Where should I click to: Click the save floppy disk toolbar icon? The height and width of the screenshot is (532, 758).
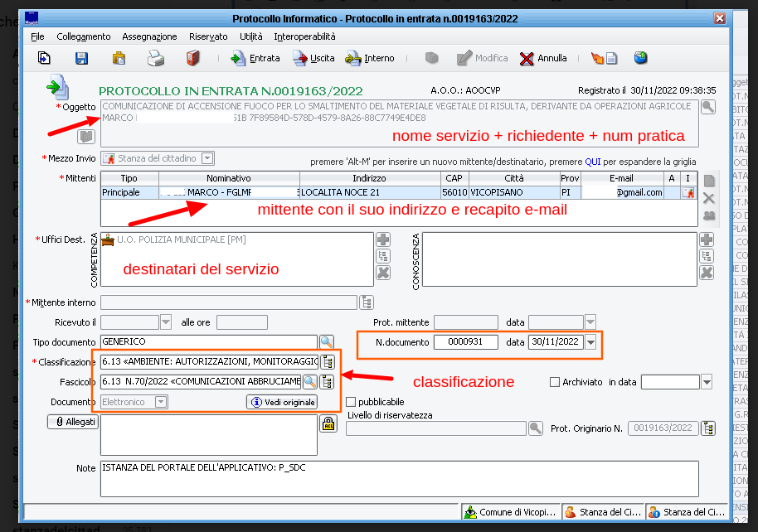[81, 58]
